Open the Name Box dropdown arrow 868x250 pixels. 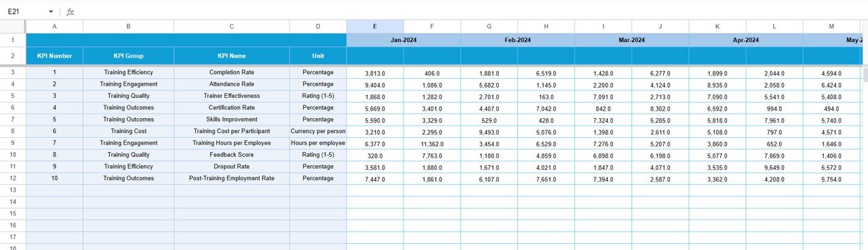click(51, 12)
